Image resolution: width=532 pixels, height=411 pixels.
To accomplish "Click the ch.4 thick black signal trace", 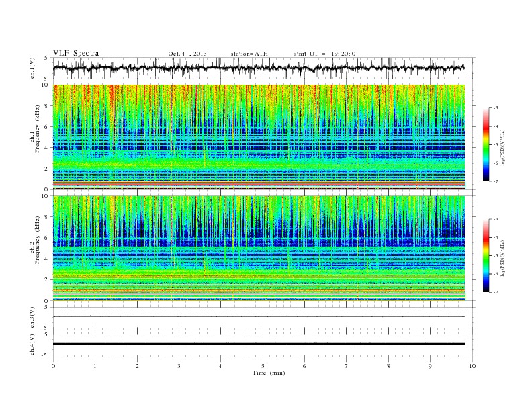I will [x=259, y=344].
